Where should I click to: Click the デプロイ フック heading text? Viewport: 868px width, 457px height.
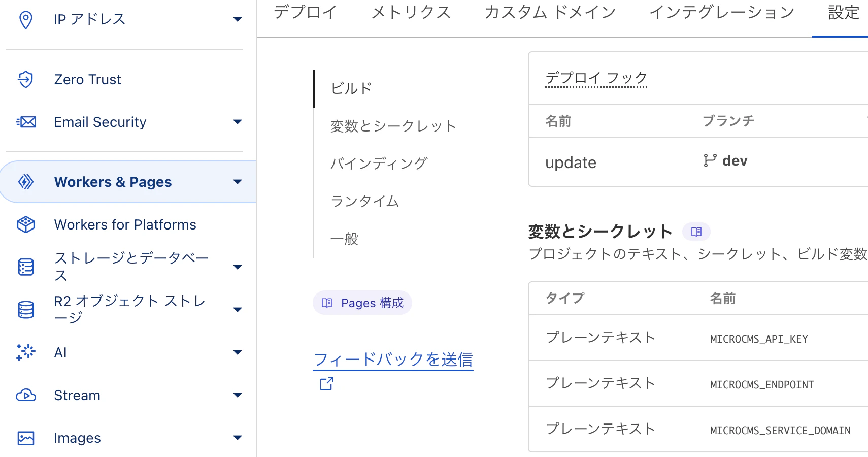[596, 78]
